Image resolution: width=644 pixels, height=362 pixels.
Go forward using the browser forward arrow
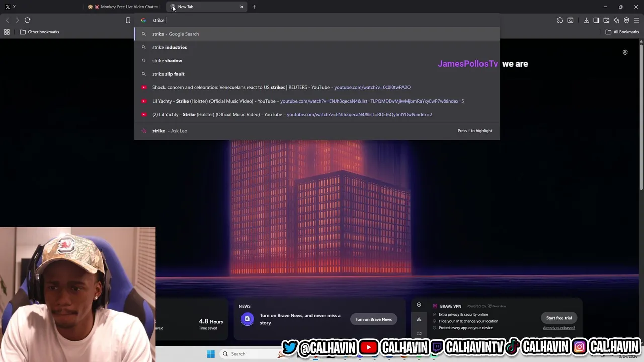pyautogui.click(x=17, y=20)
